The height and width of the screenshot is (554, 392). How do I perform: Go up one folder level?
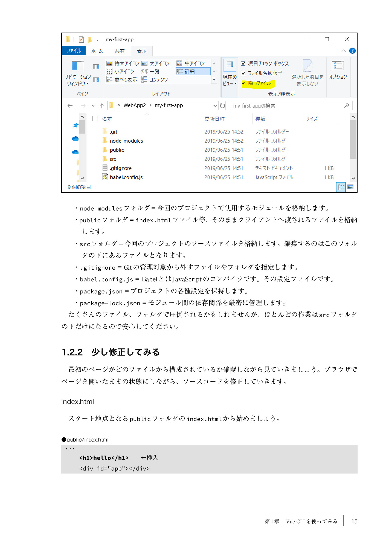[x=102, y=106]
